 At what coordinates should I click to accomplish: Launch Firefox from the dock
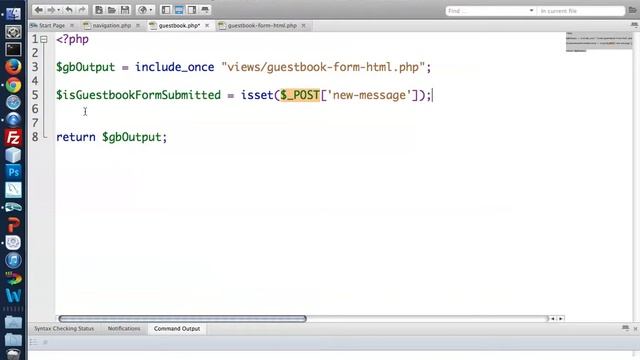13,67
